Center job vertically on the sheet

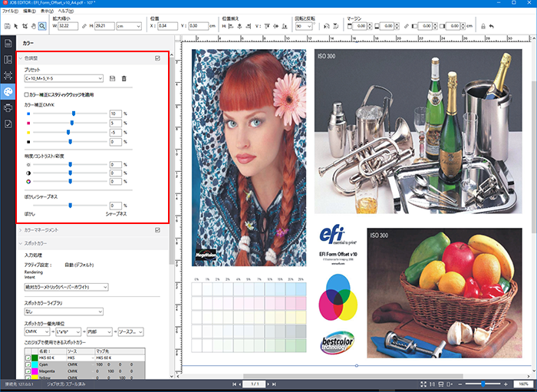[x=275, y=26]
